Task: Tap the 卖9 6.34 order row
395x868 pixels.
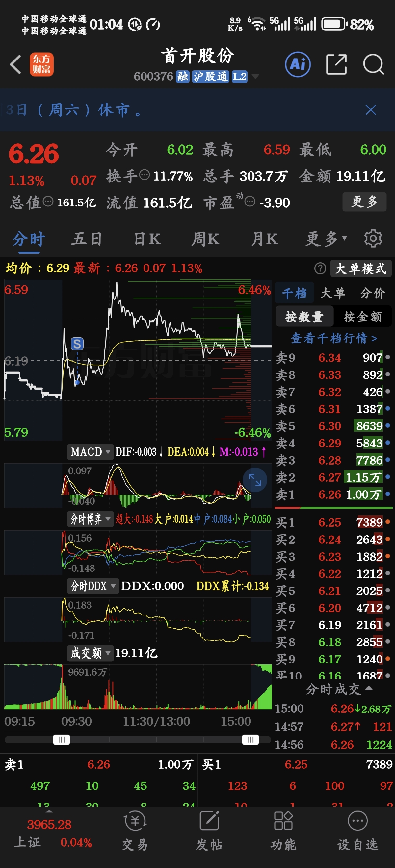Action: coord(333,357)
